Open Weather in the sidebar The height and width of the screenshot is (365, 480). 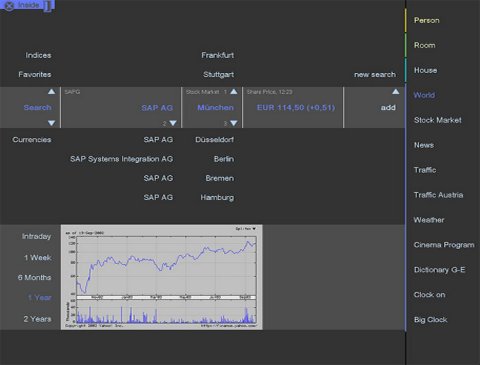[x=429, y=220]
